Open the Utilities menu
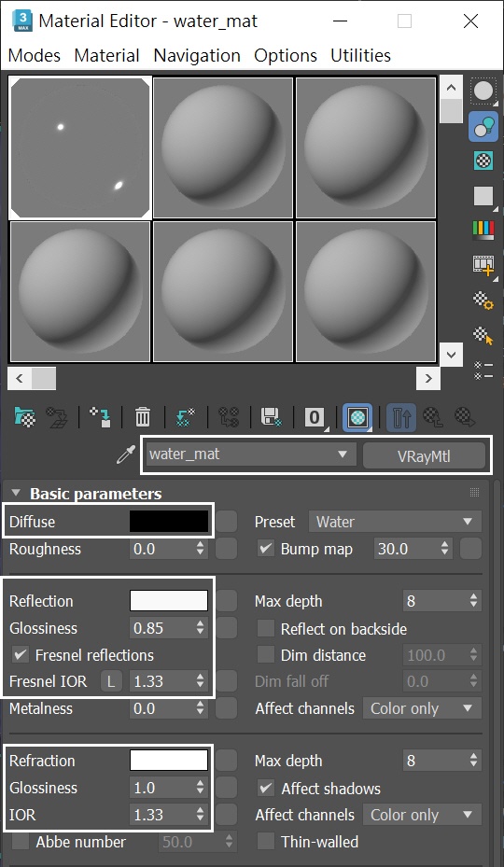504x867 pixels. [360, 55]
